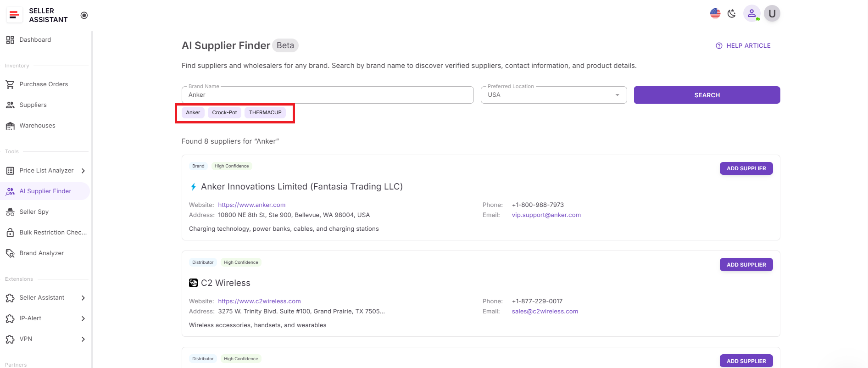Click the Crock-Pot recent search chip
This screenshot has height=368, width=868.
[x=224, y=112]
